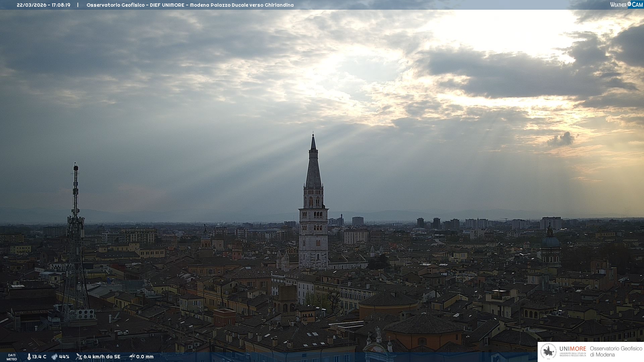Click the 0.0 mm rainfall value
The width and height of the screenshot is (644, 362).
pyautogui.click(x=145, y=357)
